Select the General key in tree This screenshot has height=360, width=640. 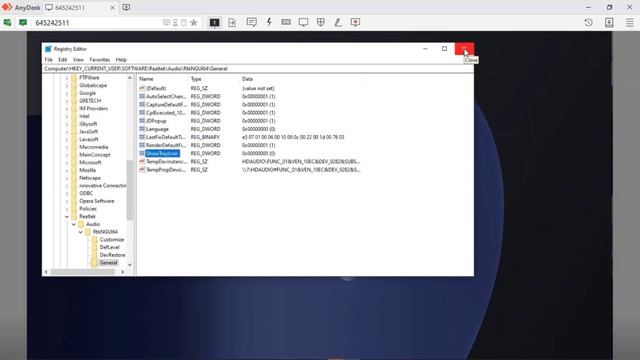click(108, 263)
